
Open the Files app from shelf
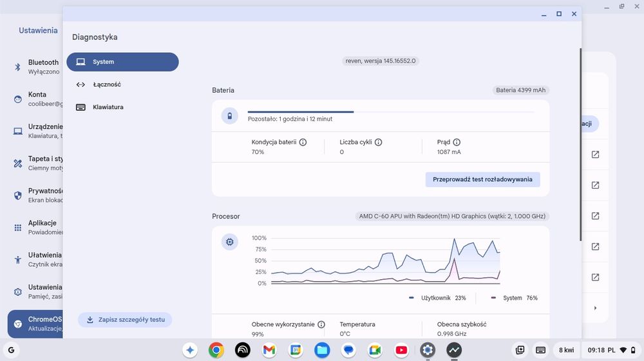tap(322, 350)
